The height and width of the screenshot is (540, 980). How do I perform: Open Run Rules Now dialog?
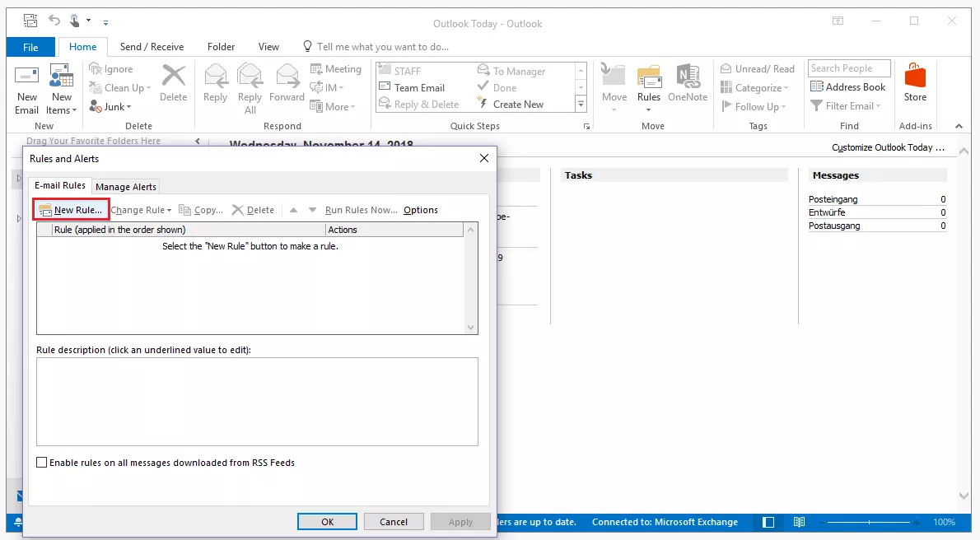click(361, 210)
